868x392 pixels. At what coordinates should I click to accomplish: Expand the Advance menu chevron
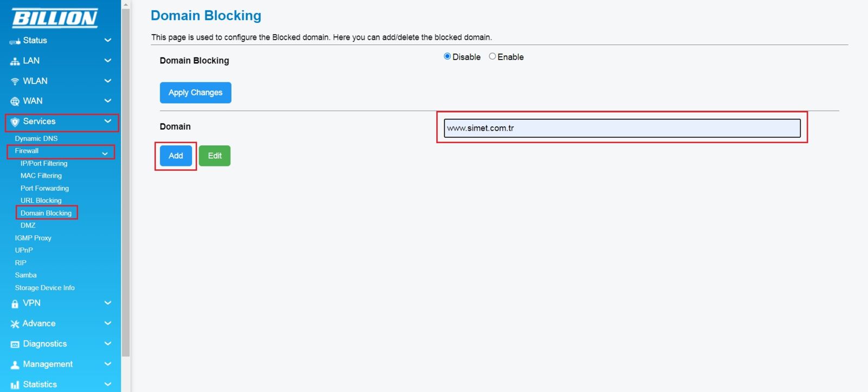click(107, 323)
